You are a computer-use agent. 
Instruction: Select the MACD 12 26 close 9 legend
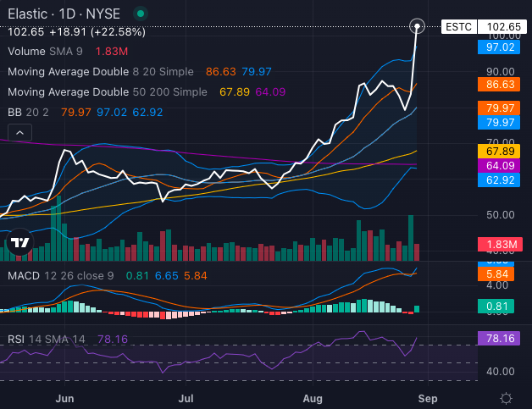(61, 276)
